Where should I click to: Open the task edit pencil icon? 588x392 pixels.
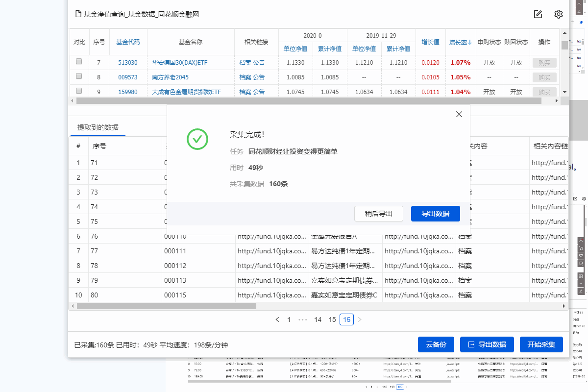(x=538, y=14)
